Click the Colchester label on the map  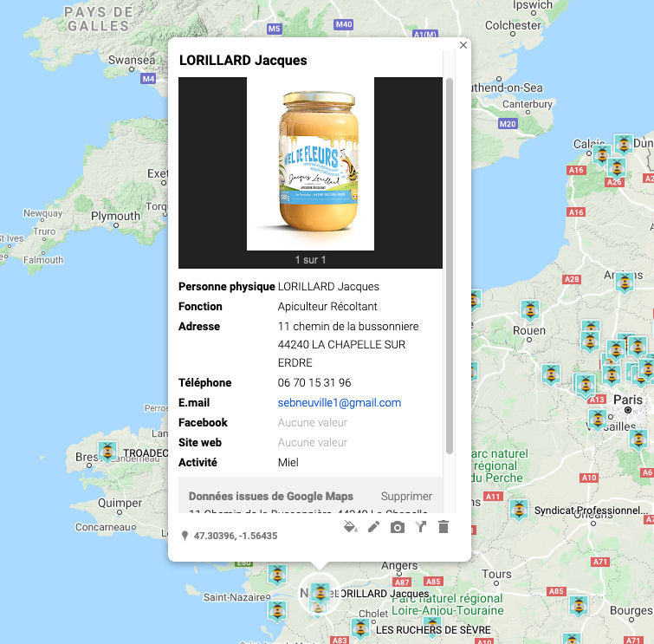point(513,25)
